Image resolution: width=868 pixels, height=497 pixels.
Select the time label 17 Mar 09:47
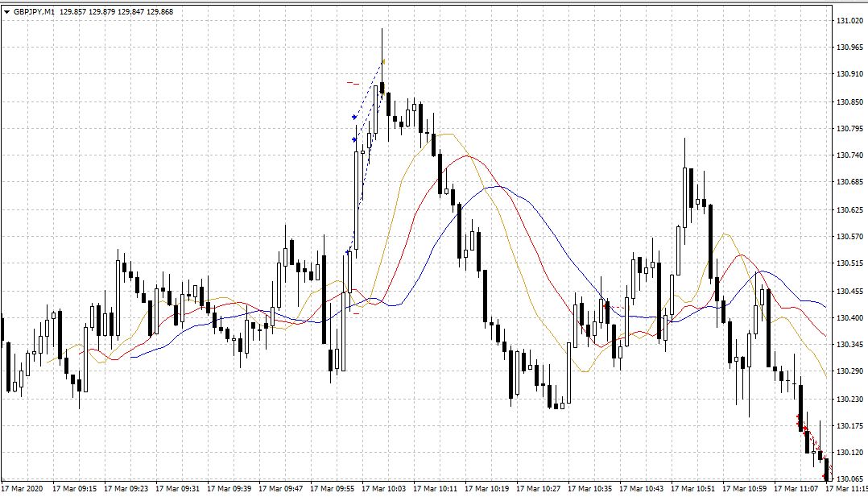click(x=280, y=489)
